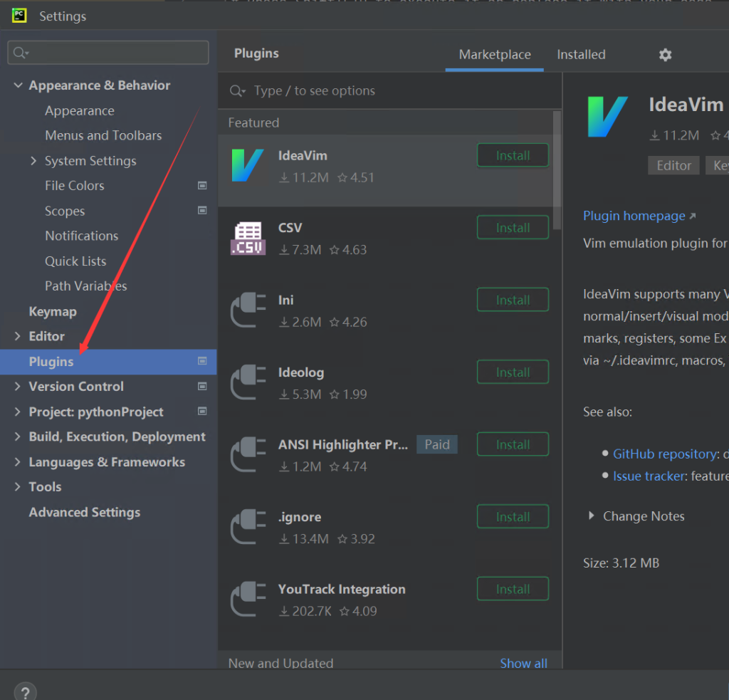
Task: Click the IdeaVim 4.51 star rating
Action: point(356,177)
